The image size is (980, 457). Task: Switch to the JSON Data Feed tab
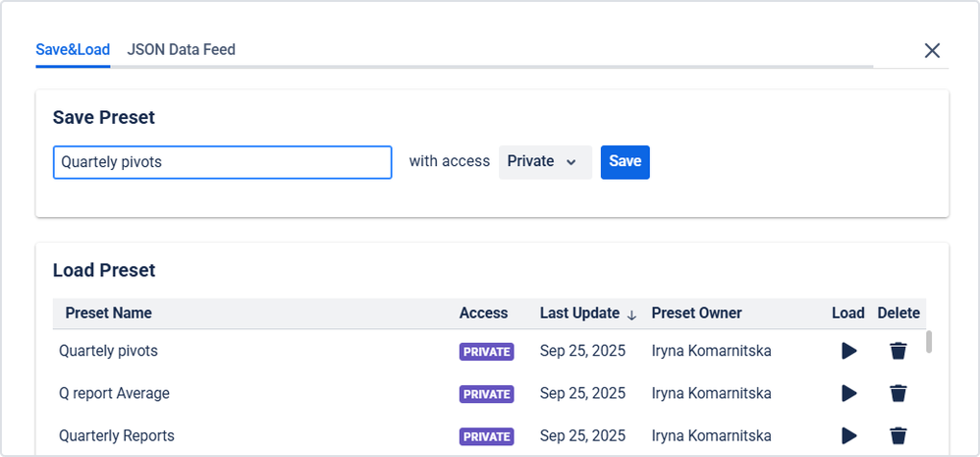pos(181,49)
